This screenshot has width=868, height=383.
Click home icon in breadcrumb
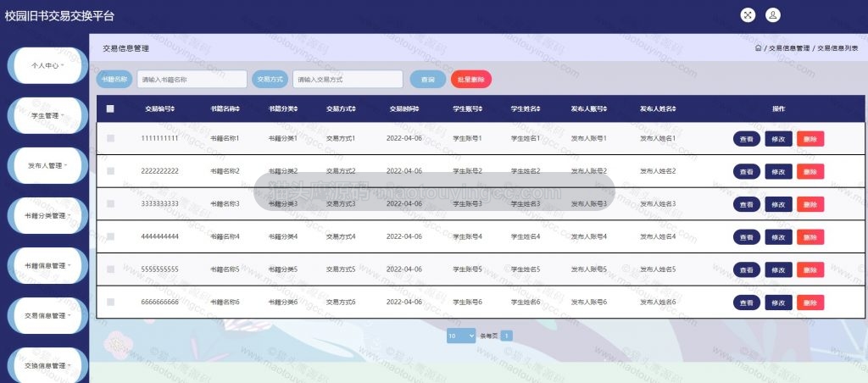[x=758, y=48]
